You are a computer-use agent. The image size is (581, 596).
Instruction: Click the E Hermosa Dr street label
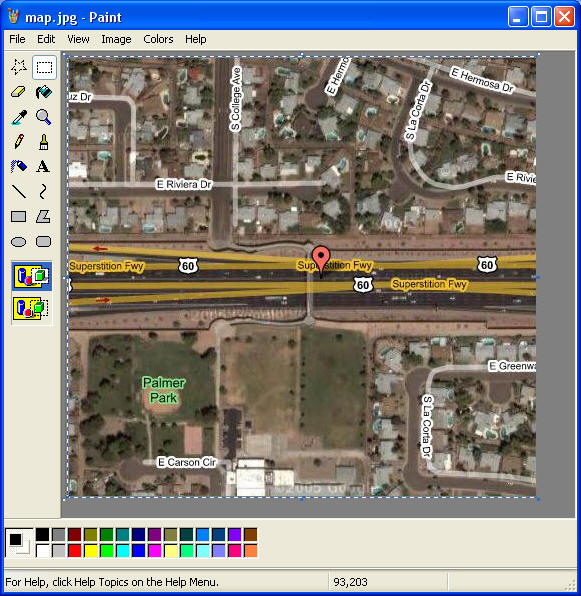[x=482, y=80]
